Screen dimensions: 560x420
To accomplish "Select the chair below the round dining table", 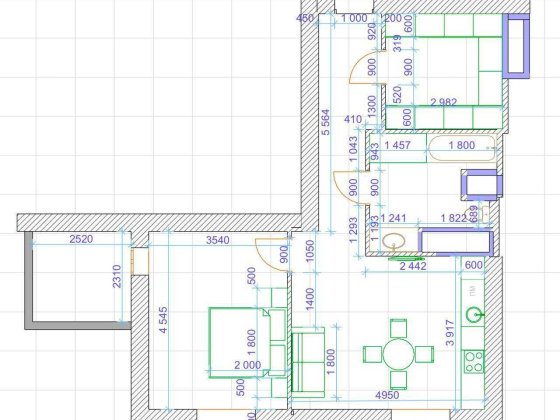I will [398, 380].
